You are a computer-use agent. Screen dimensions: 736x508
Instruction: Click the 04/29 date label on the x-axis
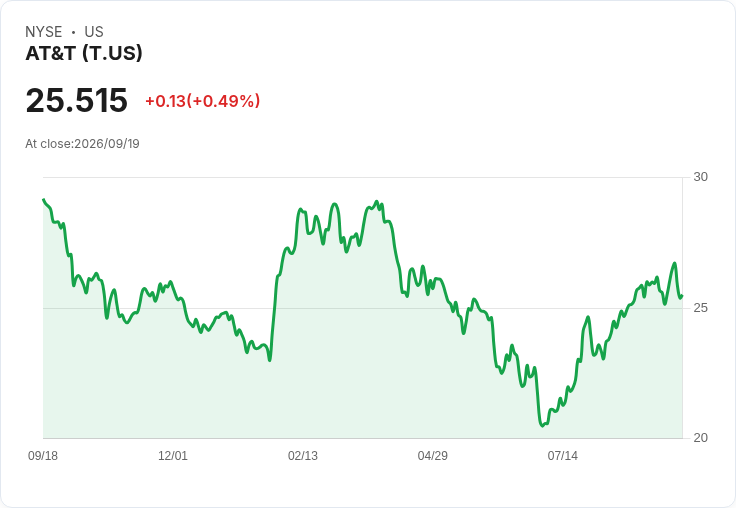(432, 455)
